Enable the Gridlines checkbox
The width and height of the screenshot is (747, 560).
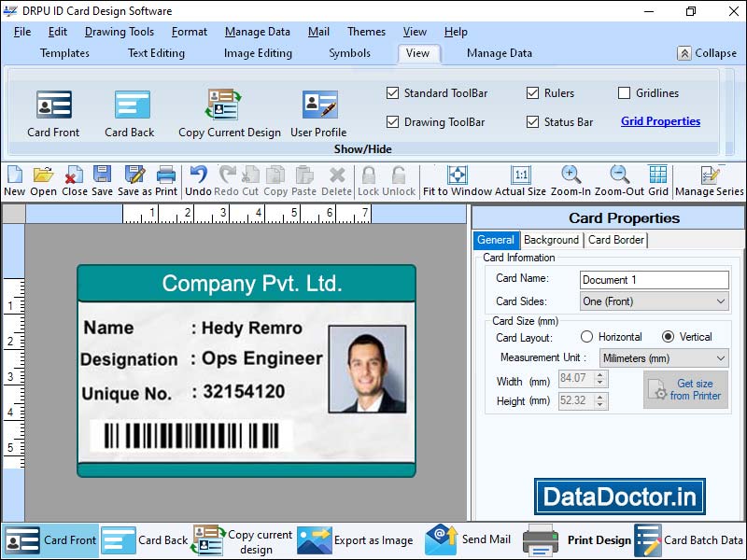pos(625,92)
